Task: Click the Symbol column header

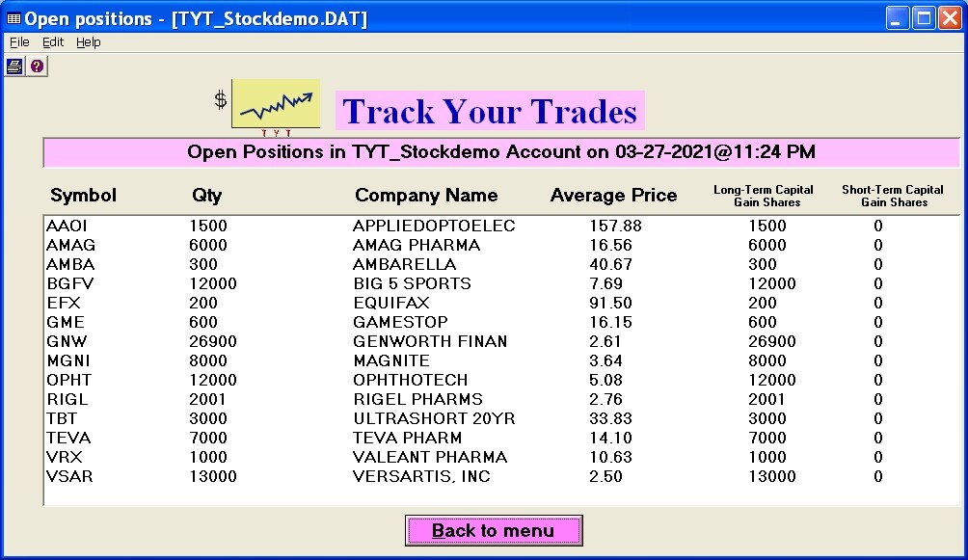Action: (x=83, y=195)
